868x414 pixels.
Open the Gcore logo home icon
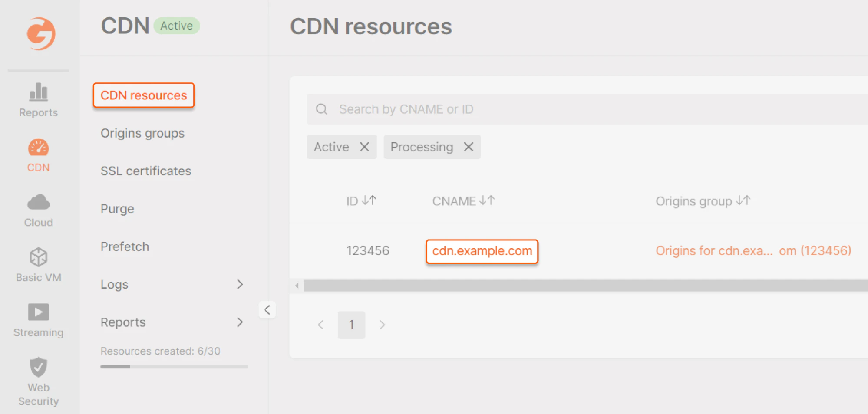(x=40, y=34)
